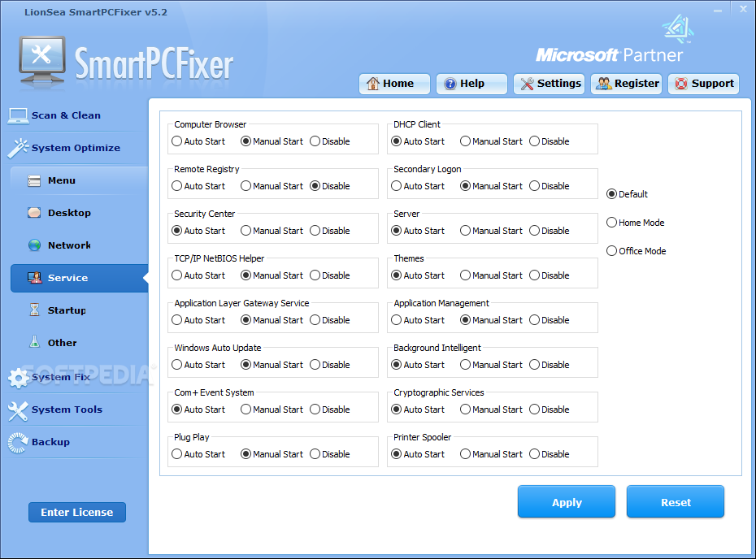756x559 pixels.
Task: Set Themes to Disable
Action: pyautogui.click(x=534, y=275)
